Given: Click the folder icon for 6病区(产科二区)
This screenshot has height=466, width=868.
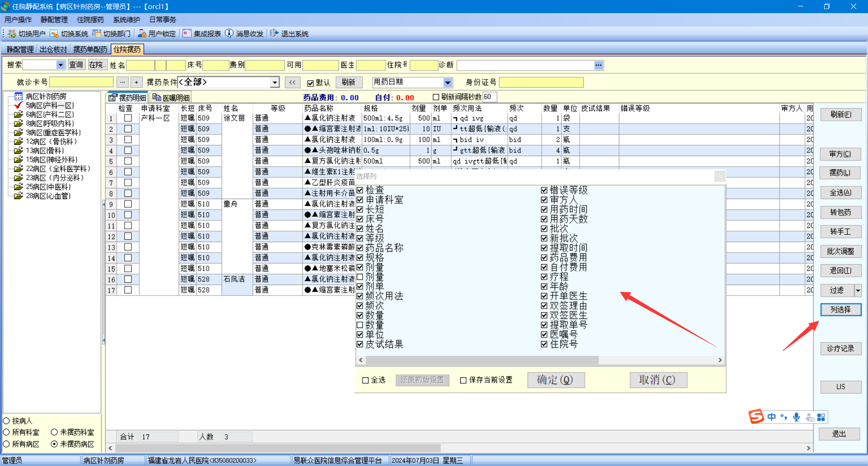Looking at the screenshot, I should click(19, 114).
